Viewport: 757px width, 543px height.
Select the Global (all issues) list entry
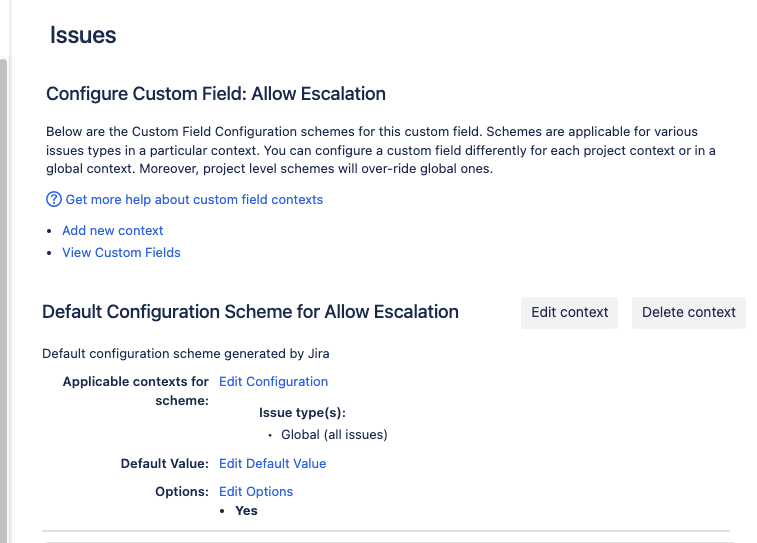tap(333, 435)
